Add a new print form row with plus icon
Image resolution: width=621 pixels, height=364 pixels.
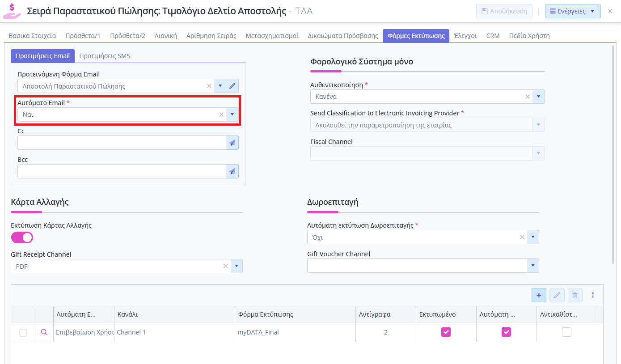(539, 295)
